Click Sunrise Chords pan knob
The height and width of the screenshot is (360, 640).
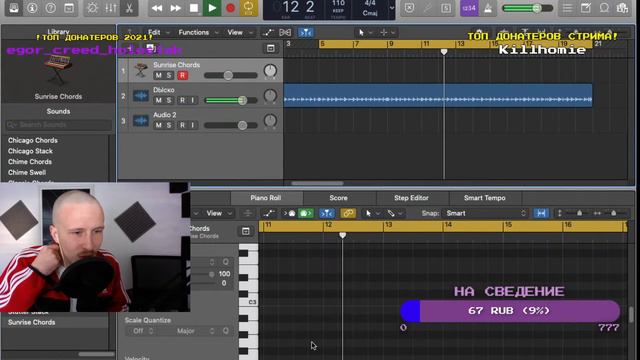pos(270,71)
